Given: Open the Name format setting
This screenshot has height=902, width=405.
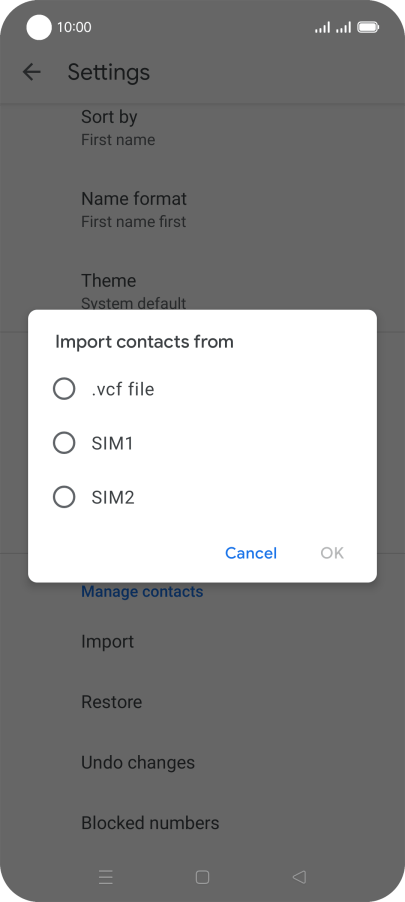Looking at the screenshot, I should (x=202, y=209).
